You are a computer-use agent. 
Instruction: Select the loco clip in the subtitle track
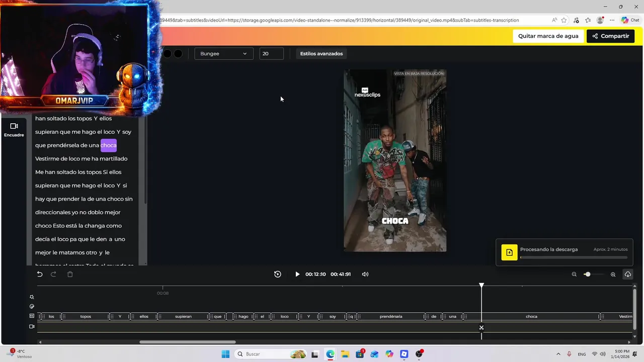284,316
